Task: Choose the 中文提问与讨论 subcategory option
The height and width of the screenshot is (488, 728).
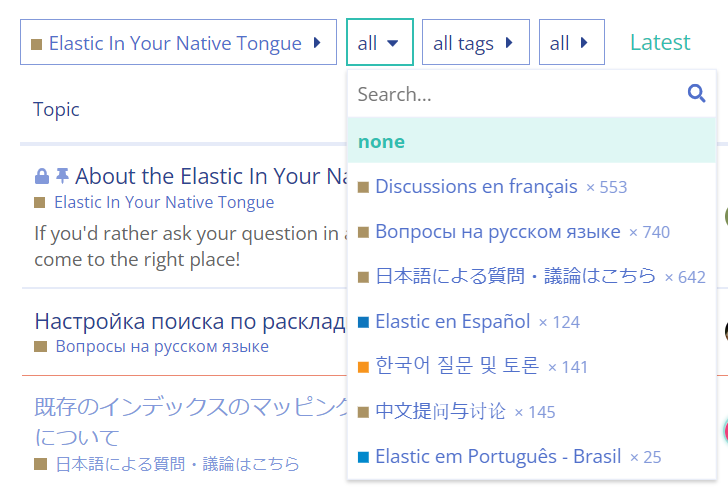Action: tap(440, 412)
